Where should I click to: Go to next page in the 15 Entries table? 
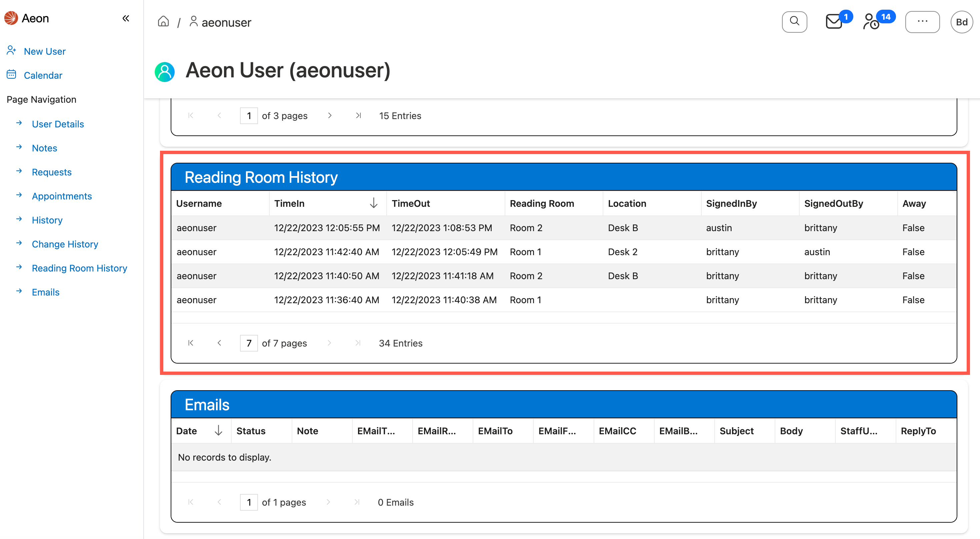coord(330,115)
